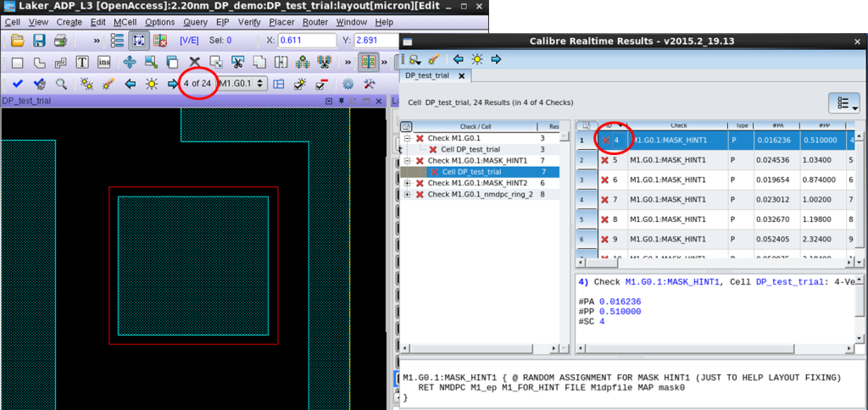Click the overlapping squares Copy tool
868x410 pixels.
pos(173,62)
